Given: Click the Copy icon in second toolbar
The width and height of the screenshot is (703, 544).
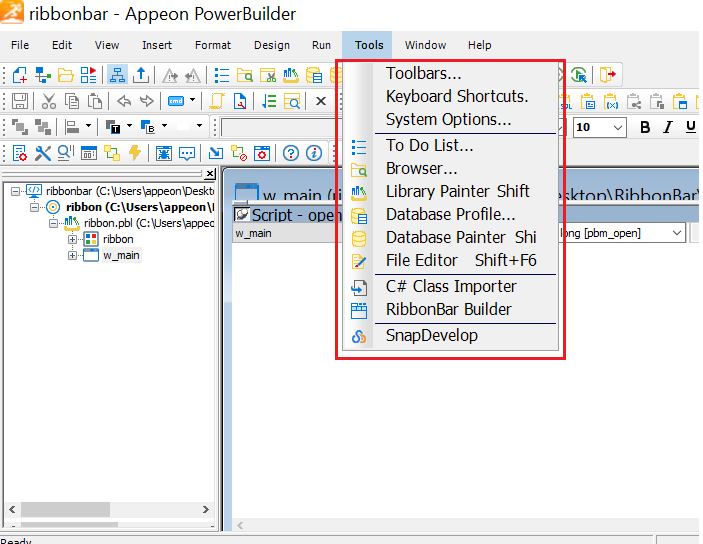Looking at the screenshot, I should pyautogui.click(x=72, y=101).
